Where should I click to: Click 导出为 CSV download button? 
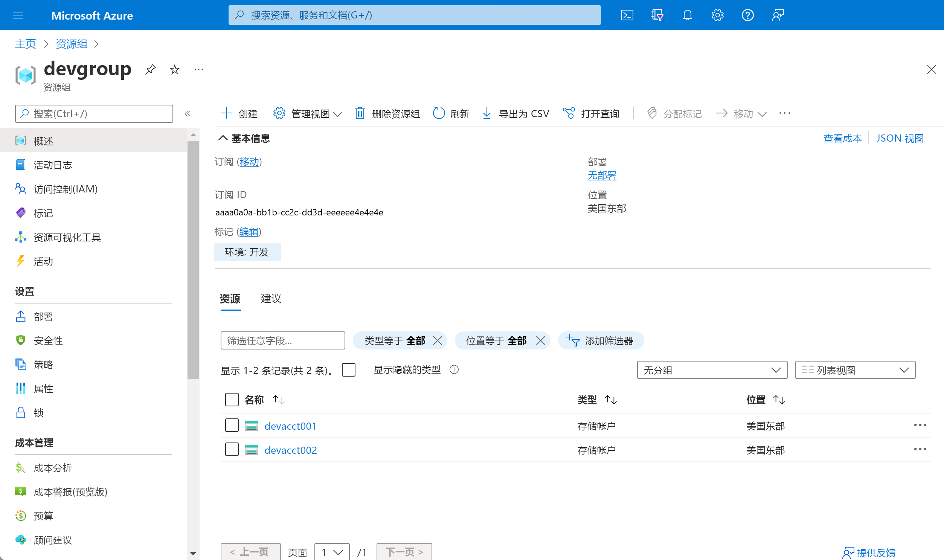(x=516, y=114)
